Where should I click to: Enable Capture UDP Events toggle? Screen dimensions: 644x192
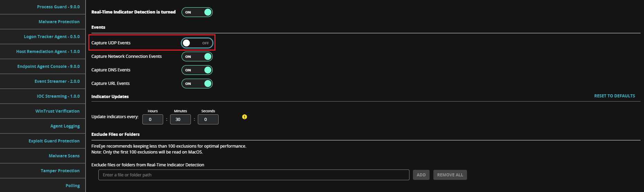[x=197, y=43]
